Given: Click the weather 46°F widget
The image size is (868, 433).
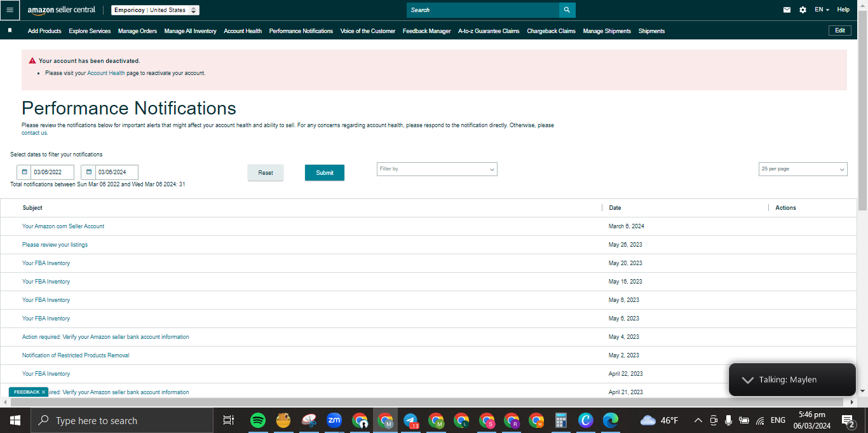Looking at the screenshot, I should click(659, 420).
